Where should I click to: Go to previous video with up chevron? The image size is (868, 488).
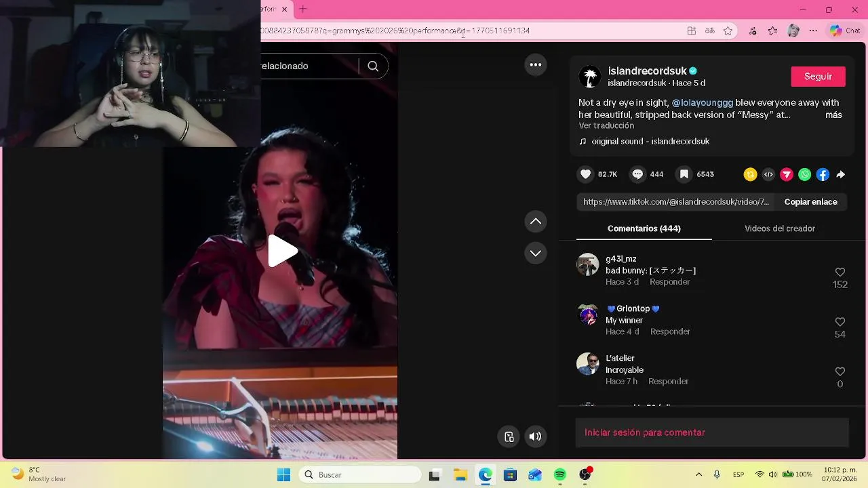[x=536, y=222]
